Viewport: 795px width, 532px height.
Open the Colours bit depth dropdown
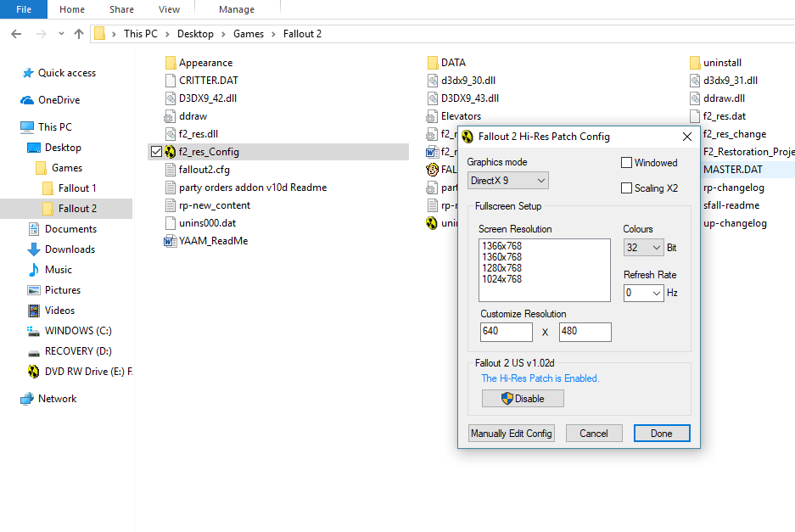[x=643, y=248]
